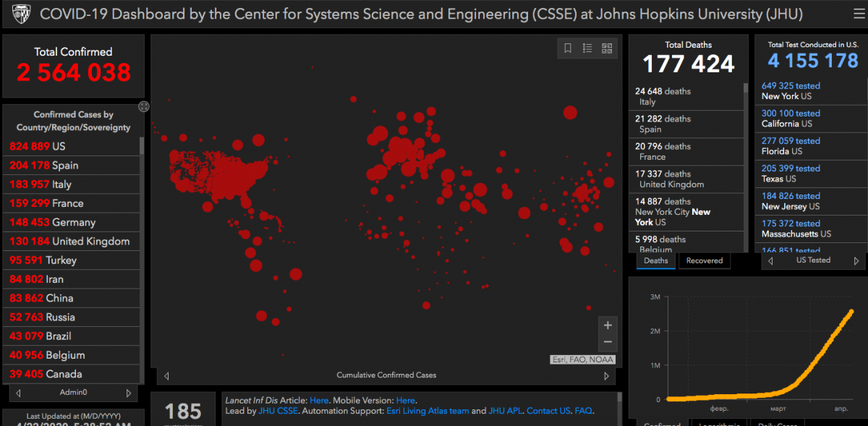
Task: Click the Total Deaths figure 177 424
Action: pyautogui.click(x=689, y=64)
